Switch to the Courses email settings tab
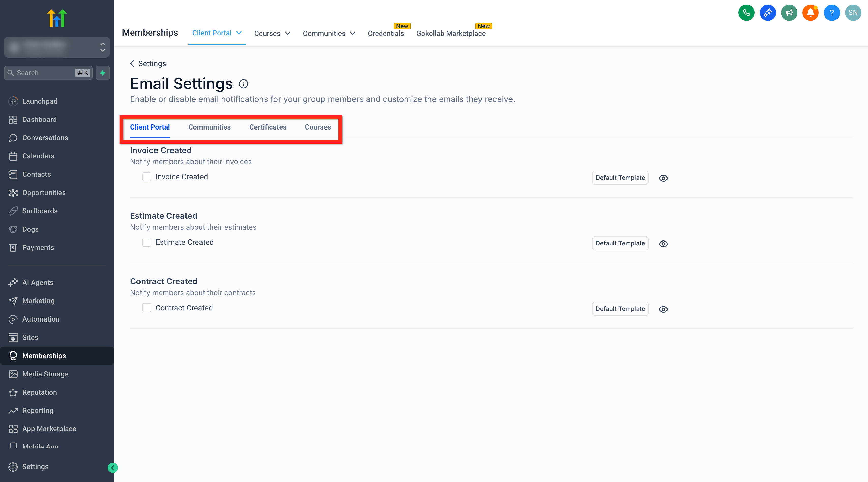 pos(318,127)
